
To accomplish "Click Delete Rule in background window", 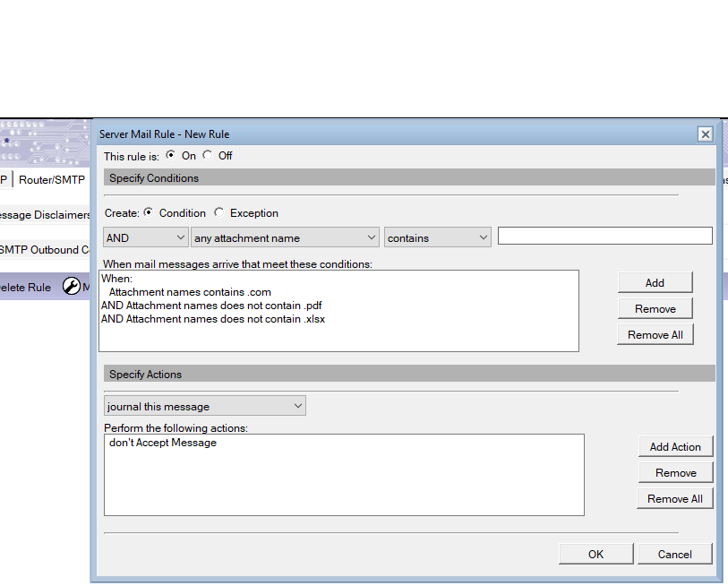I will click(26, 288).
